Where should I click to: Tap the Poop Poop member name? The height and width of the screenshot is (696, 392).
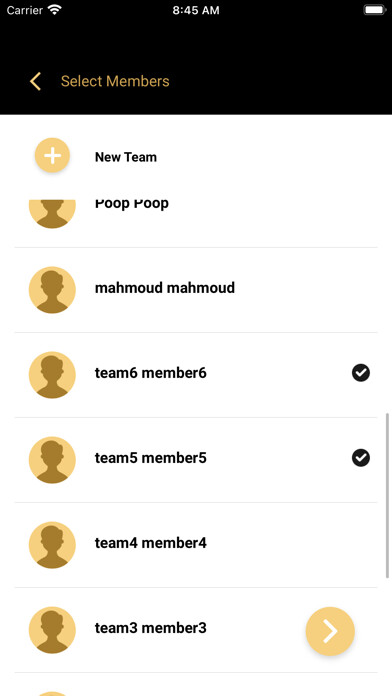[131, 204]
